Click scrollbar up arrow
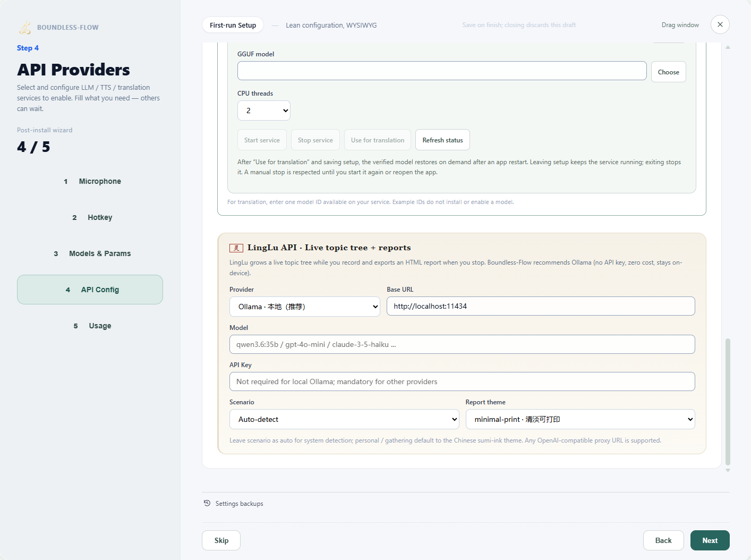 728,47
